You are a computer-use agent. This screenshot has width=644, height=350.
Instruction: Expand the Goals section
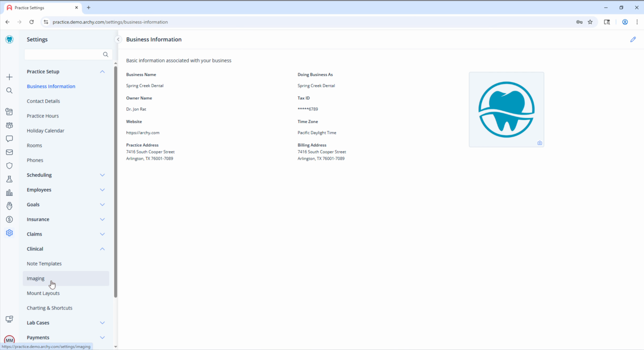pyautogui.click(x=102, y=205)
